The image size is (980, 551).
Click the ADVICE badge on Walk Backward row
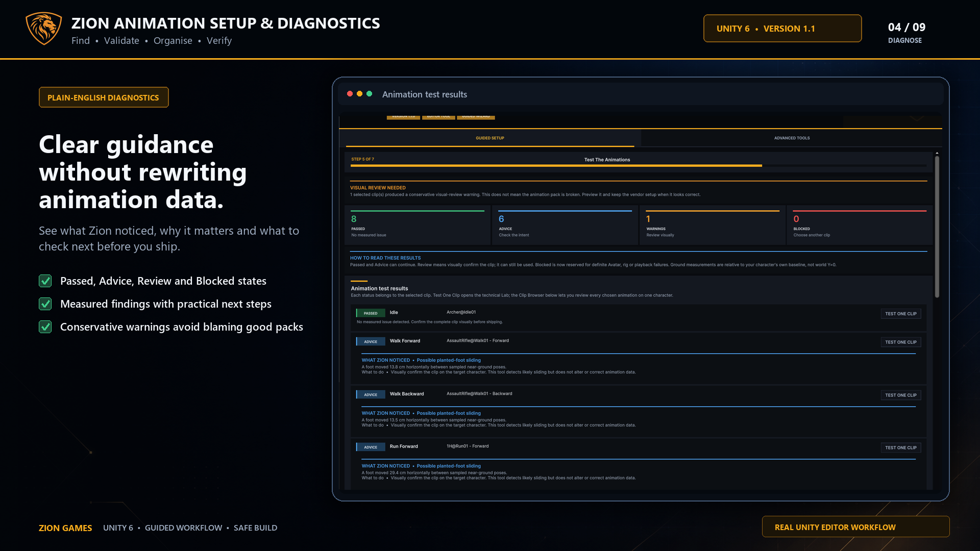371,395
